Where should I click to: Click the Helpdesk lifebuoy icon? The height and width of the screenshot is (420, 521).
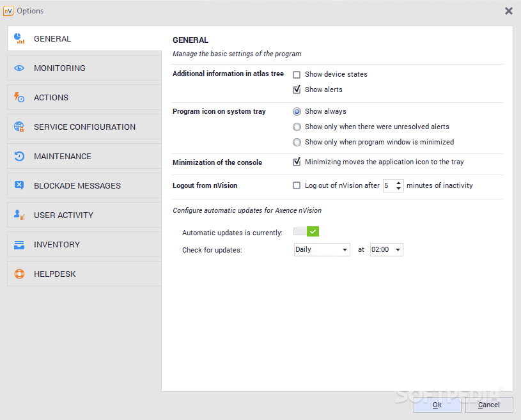point(19,274)
